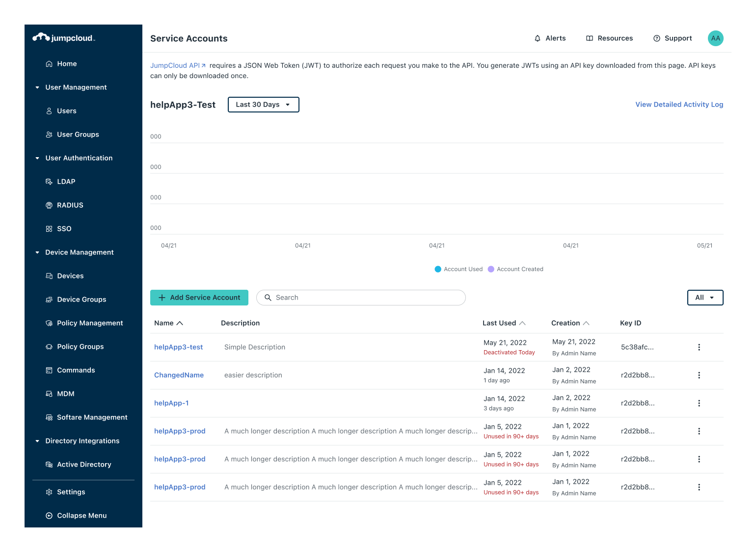Open the Resources book icon

[x=590, y=38]
